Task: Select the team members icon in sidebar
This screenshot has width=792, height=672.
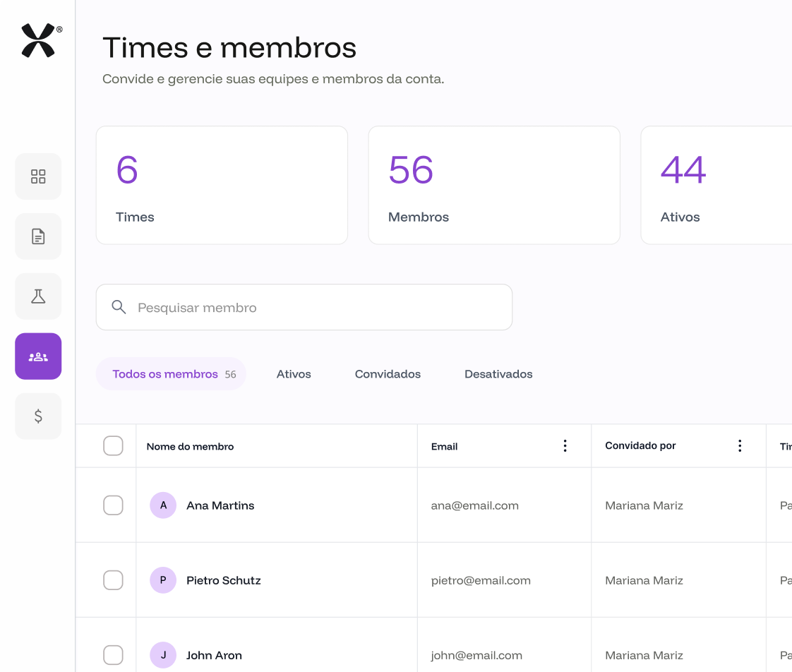Action: pos(38,356)
